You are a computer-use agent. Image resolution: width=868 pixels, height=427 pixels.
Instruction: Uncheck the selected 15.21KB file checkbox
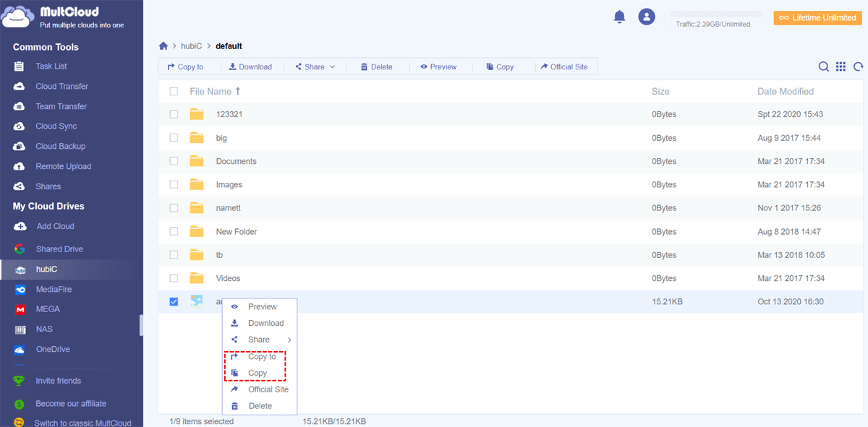[x=174, y=301]
